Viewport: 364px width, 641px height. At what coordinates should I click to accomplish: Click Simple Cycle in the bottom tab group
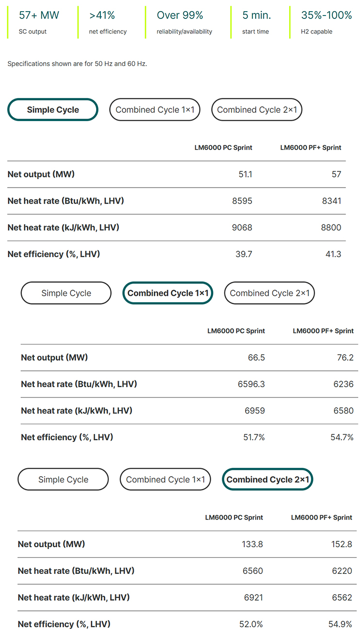(x=63, y=480)
